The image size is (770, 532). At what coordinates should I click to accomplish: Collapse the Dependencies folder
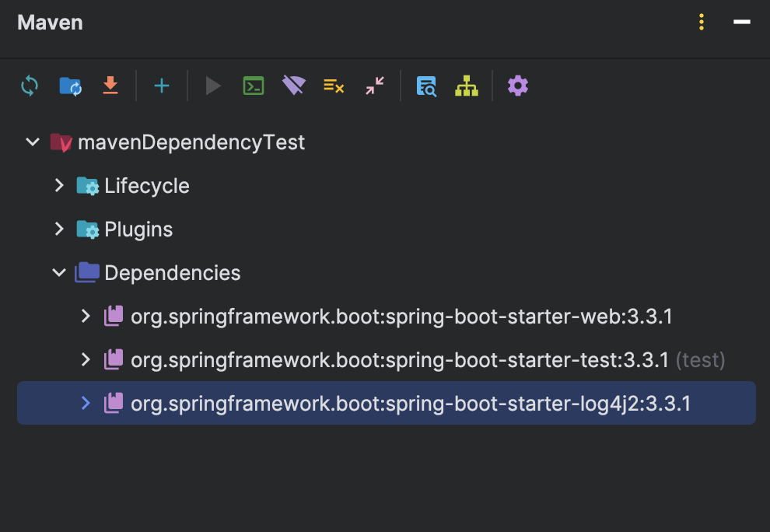tap(59, 273)
